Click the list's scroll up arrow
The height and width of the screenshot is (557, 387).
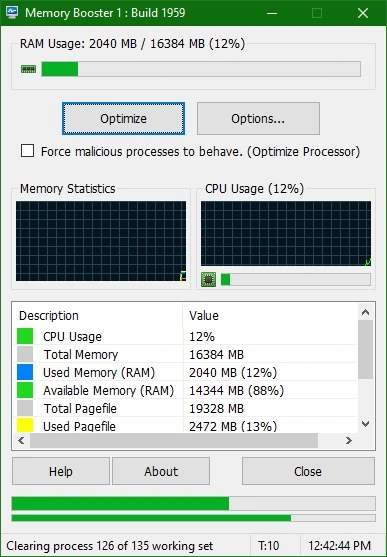point(365,312)
